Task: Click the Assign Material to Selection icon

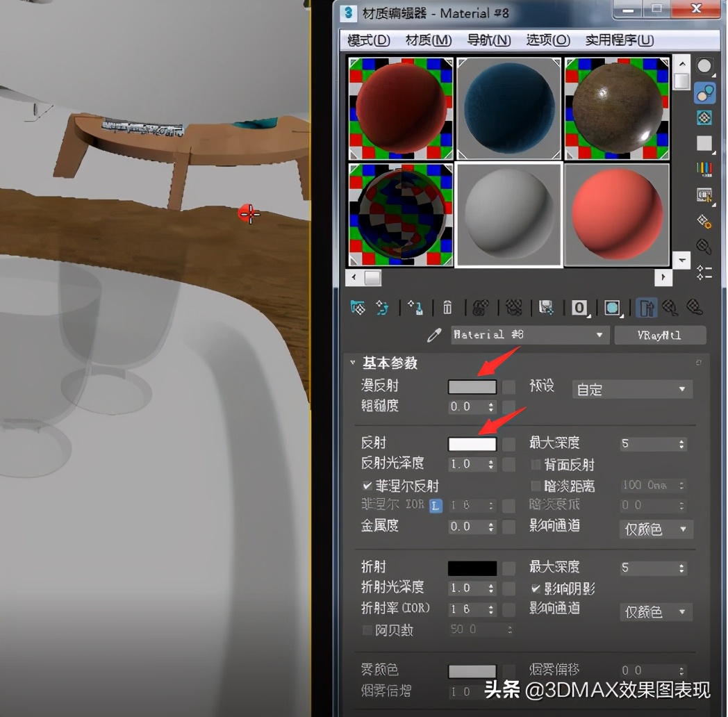Action: tap(415, 307)
